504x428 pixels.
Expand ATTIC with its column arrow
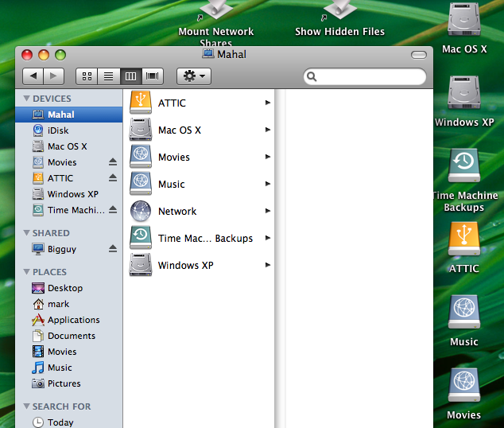pos(267,103)
